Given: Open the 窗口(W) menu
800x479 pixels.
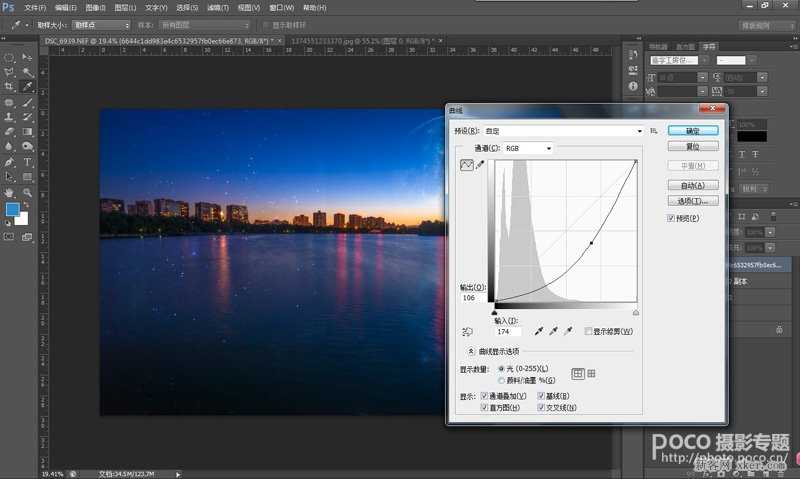Looking at the screenshot, I should [x=282, y=8].
